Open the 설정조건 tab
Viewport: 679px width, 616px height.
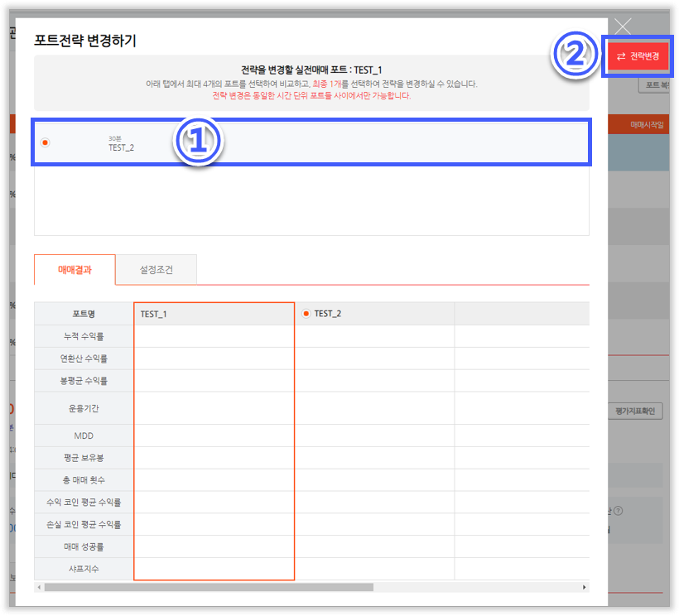[156, 269]
